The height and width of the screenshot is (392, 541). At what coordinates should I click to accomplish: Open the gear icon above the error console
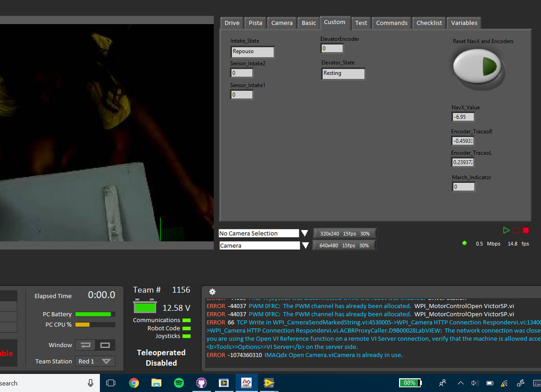click(x=212, y=292)
